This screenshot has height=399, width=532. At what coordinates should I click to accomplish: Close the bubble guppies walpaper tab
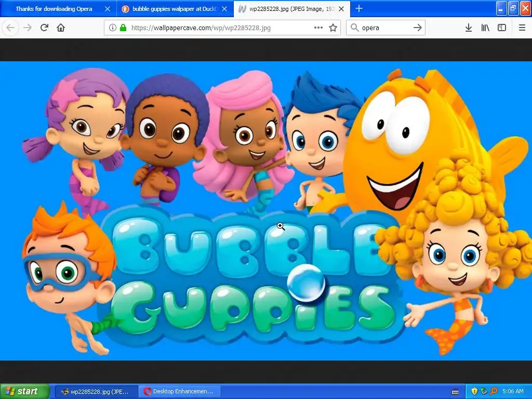click(224, 9)
